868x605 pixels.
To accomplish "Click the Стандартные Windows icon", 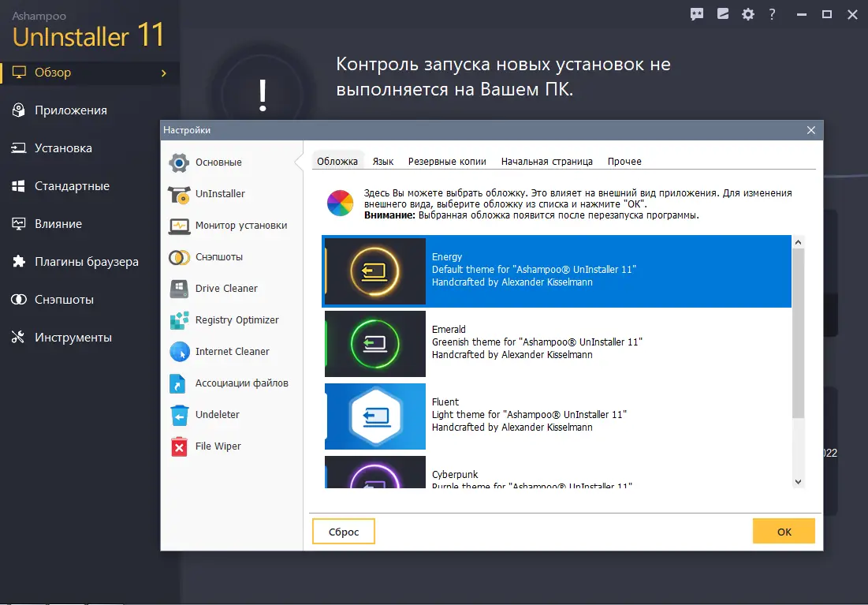I will tap(18, 186).
